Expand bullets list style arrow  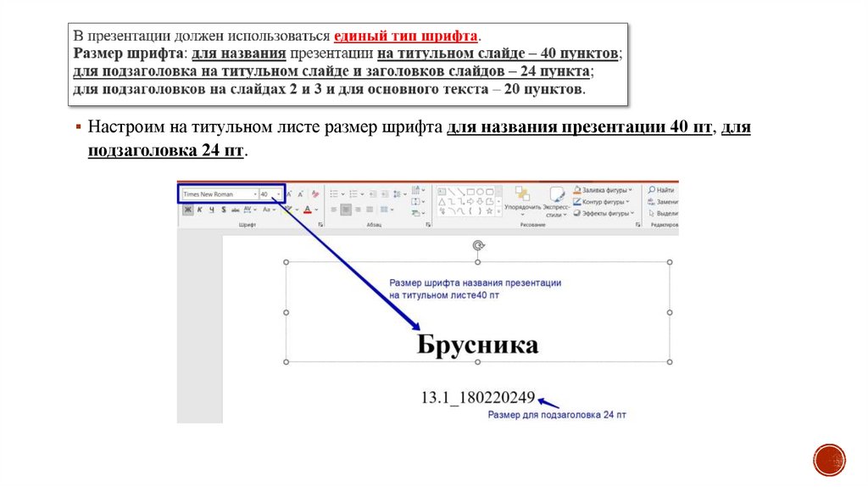pos(342,194)
